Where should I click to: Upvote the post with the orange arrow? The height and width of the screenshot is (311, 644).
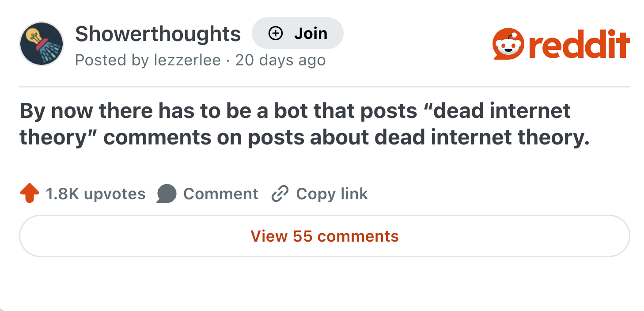pos(30,194)
